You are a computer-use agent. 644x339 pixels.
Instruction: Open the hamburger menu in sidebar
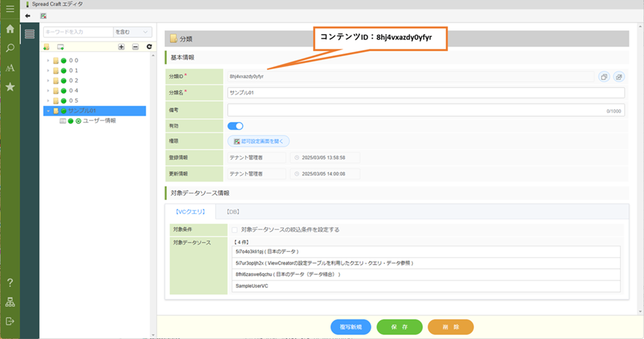click(10, 9)
